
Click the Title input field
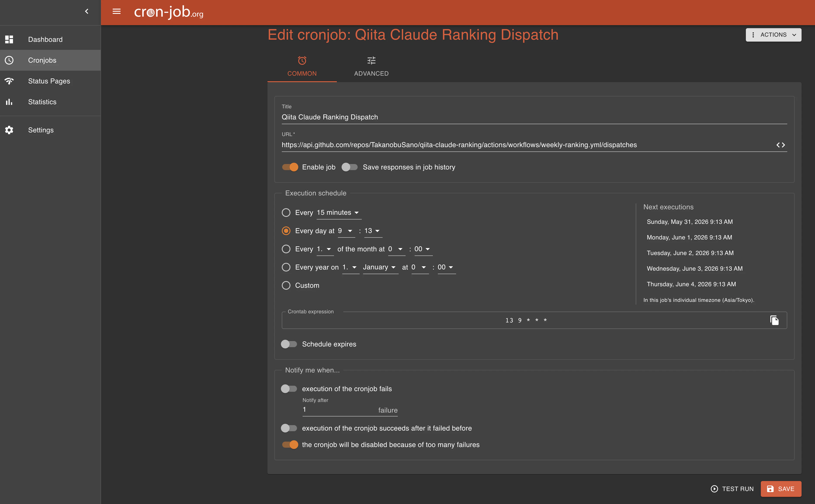534,117
